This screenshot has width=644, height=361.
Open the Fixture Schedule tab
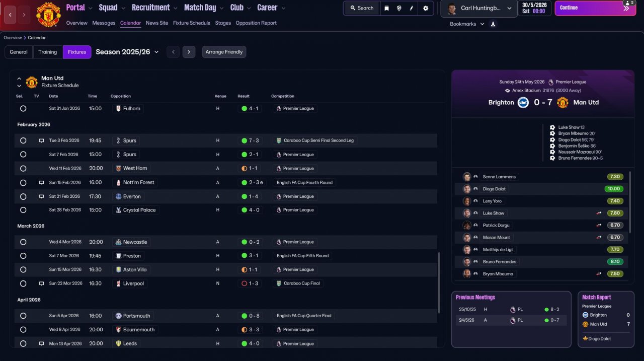click(192, 23)
